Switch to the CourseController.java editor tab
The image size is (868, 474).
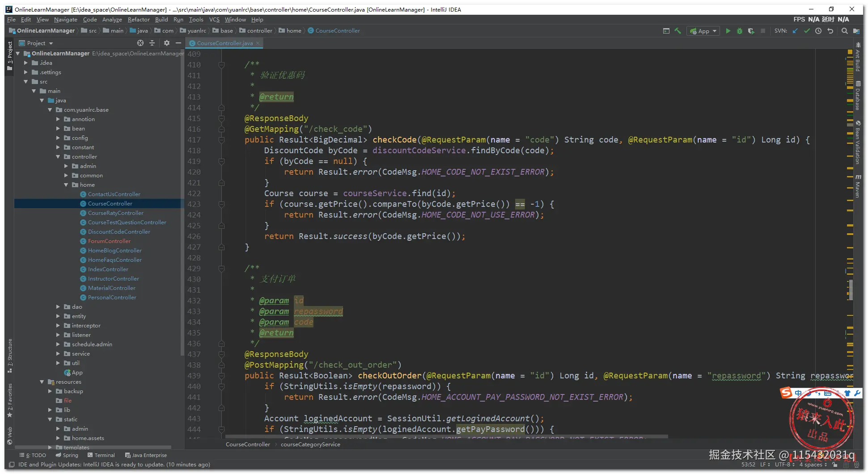224,43
